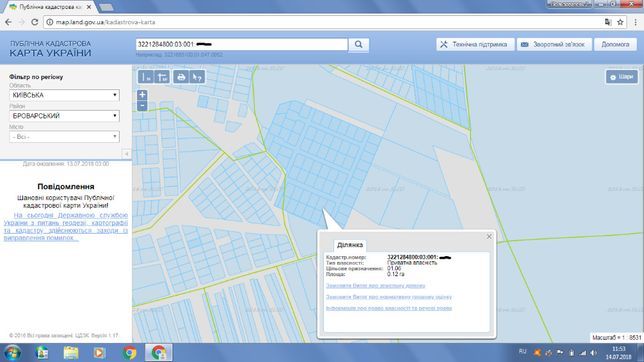The height and width of the screenshot is (362, 644).
Task: Click the print map icon
Action: [x=181, y=77]
